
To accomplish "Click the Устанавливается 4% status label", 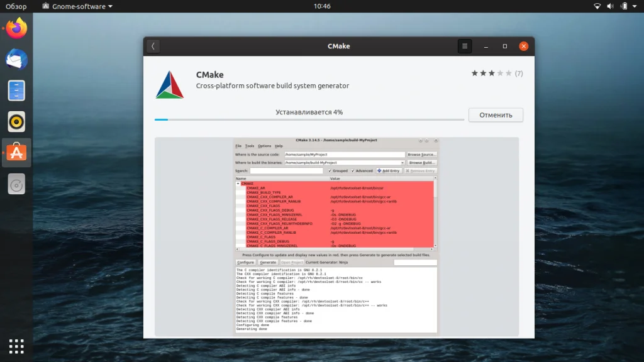I will (309, 112).
